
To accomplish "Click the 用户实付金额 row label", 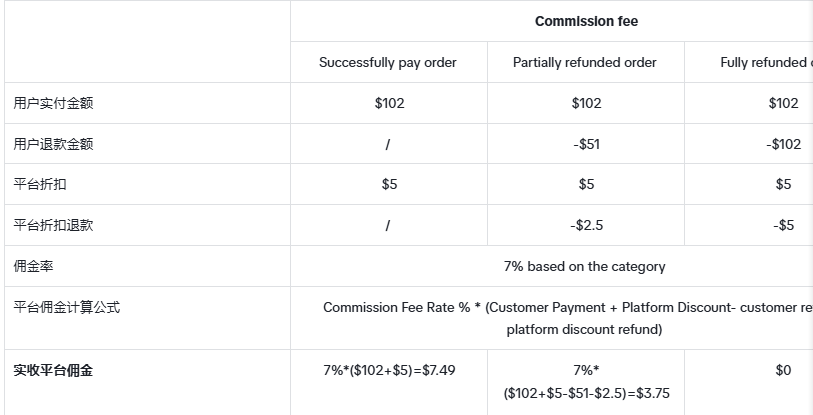I will 53,103.
